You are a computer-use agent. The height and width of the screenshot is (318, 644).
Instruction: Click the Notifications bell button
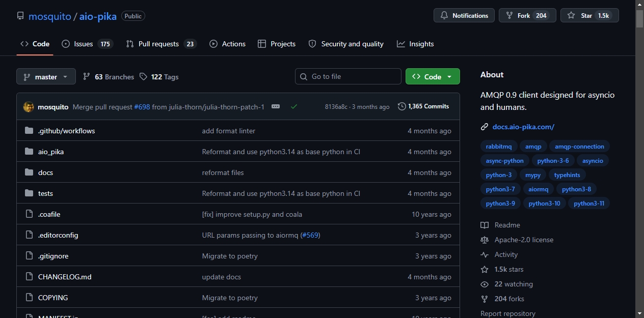464,16
